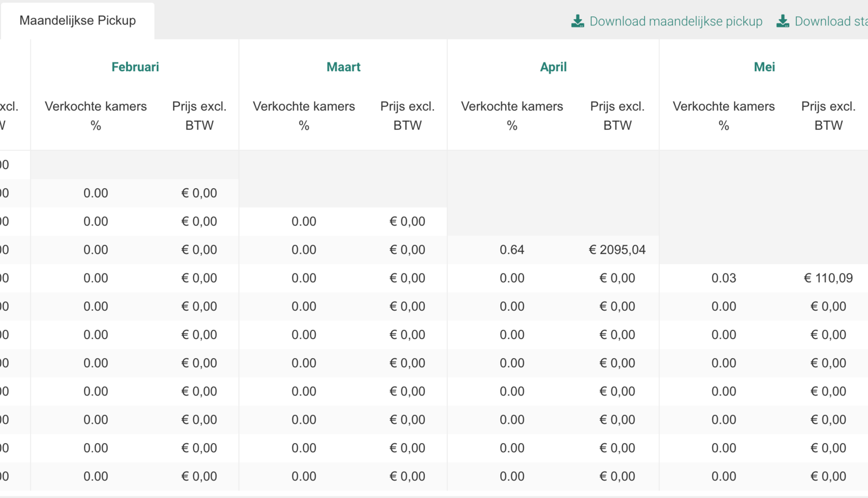Select the 0.03 value in Mei column
The height and width of the screenshot is (498, 868).
click(x=724, y=278)
